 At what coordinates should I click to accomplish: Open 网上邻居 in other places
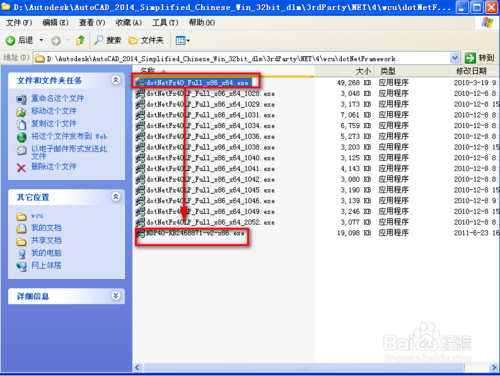[x=46, y=265]
